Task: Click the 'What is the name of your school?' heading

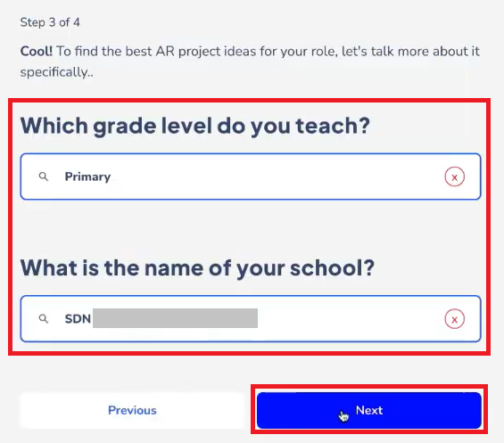Action: click(x=197, y=268)
